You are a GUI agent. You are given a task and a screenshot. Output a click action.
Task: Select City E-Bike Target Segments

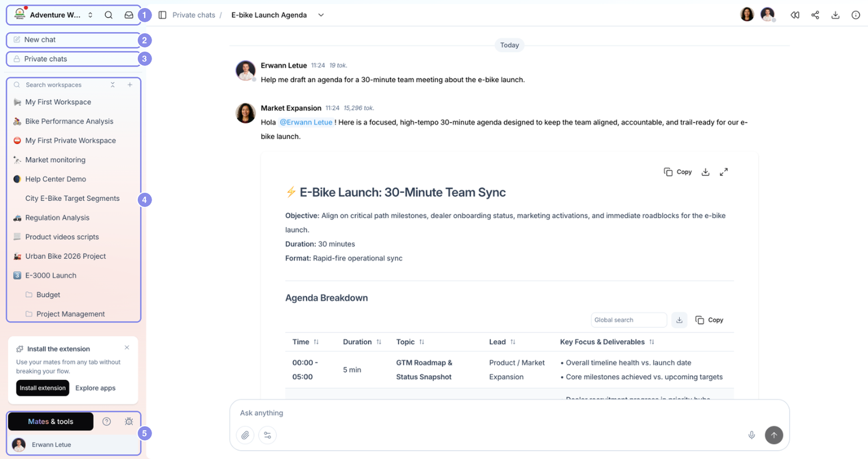73,198
